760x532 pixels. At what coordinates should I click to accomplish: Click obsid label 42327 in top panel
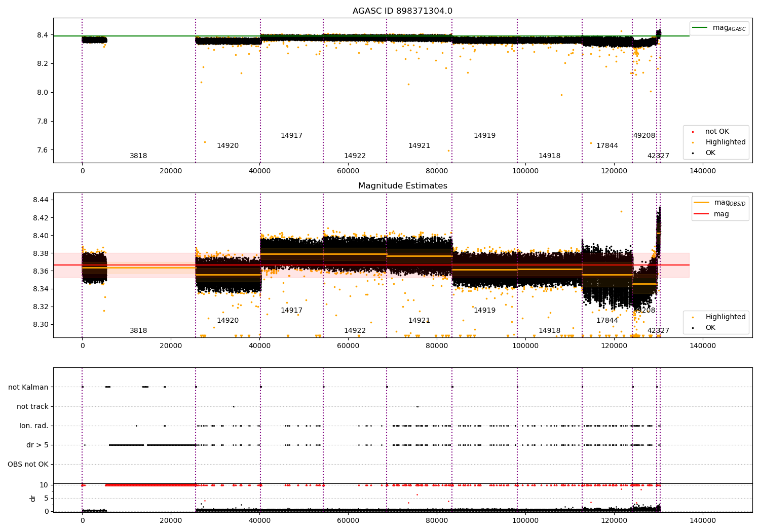tap(658, 156)
